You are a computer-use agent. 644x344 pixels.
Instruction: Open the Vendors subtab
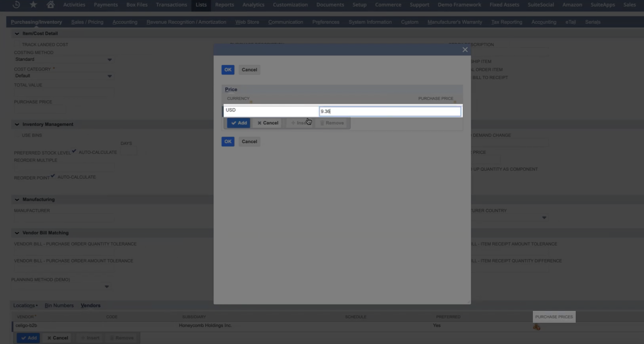91,305
